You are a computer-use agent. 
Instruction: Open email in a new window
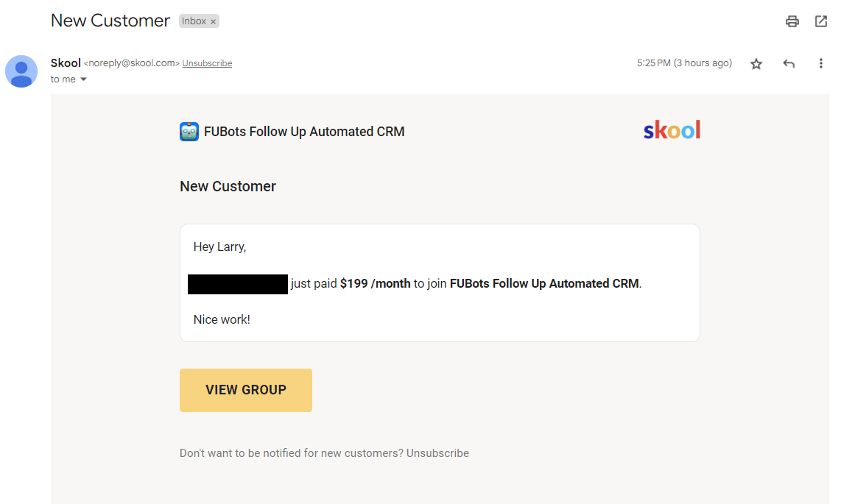[x=821, y=21]
